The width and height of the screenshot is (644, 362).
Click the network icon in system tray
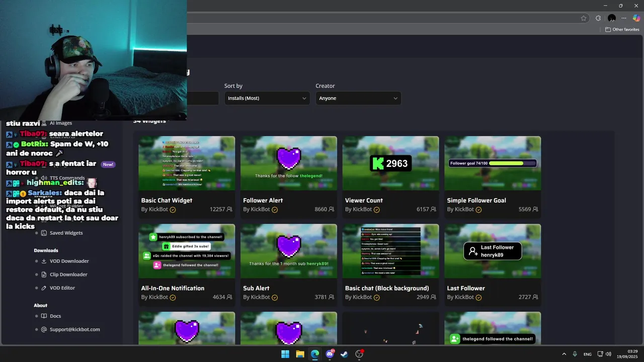point(600,354)
